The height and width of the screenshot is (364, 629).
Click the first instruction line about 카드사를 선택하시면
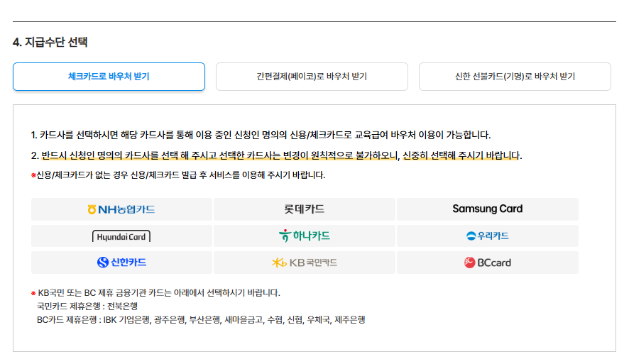click(261, 135)
